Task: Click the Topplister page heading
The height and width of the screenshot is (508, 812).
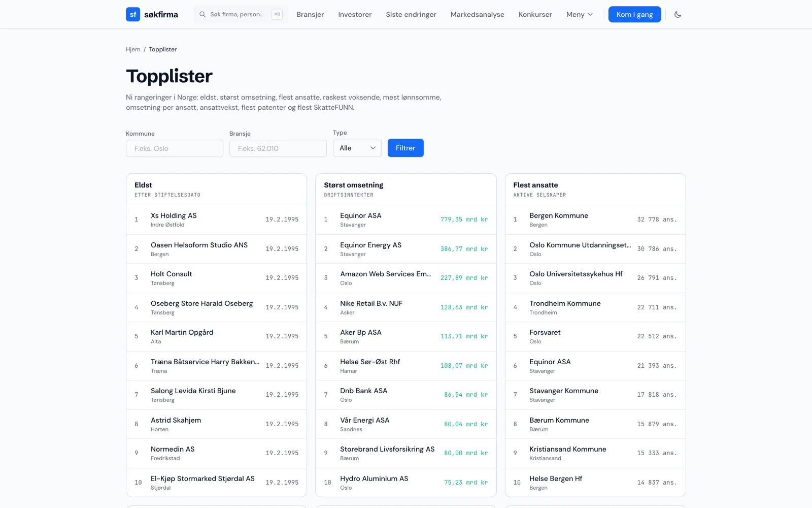Action: (x=169, y=76)
